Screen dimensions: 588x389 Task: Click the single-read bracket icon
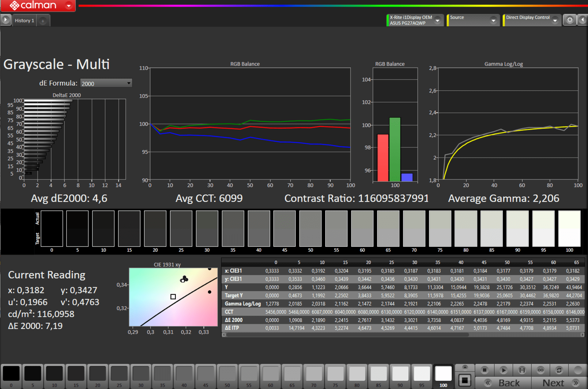522,370
